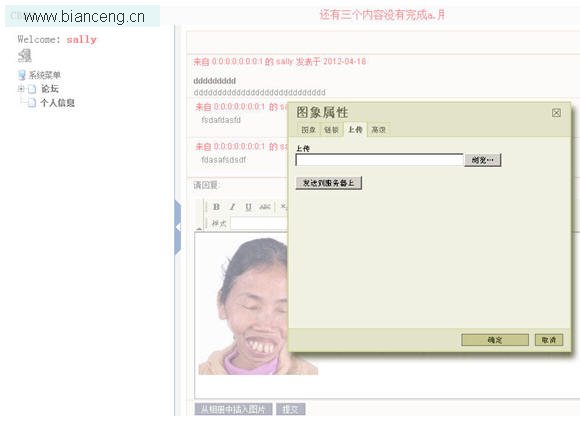Screen dimensions: 580x421
Task: Switch to the 图象 tab in dialog
Action: coord(308,130)
